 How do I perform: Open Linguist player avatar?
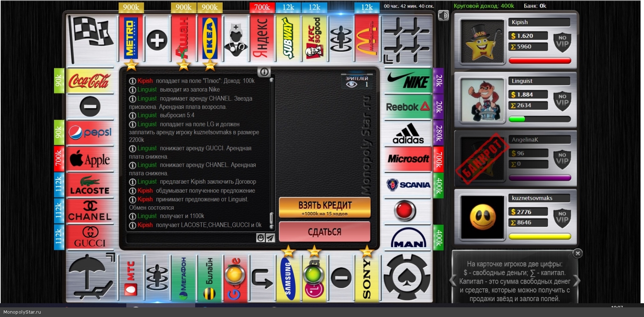coord(483,100)
